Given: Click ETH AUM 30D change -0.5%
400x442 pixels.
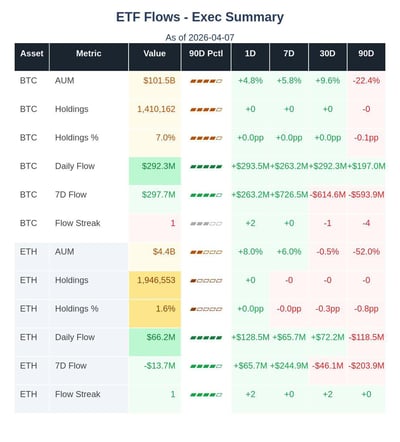Looking at the screenshot, I should pyautogui.click(x=328, y=252).
